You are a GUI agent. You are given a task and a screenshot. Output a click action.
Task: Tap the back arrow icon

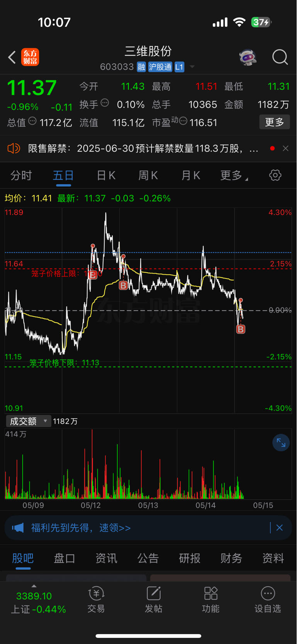tap(12, 57)
